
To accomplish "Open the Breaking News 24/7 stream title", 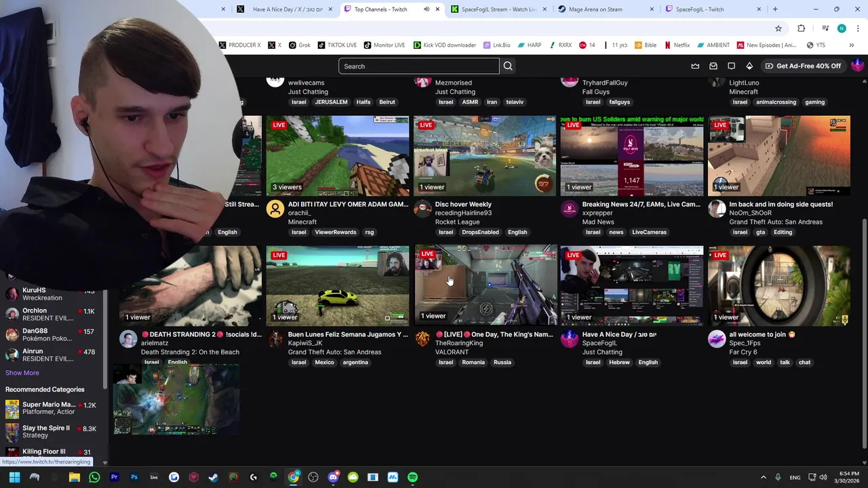I will click(x=641, y=204).
